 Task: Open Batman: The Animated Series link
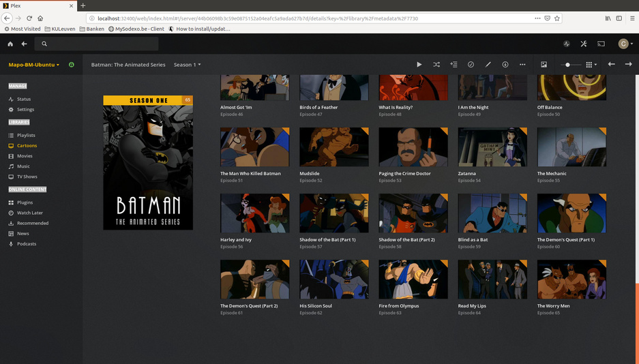pos(128,65)
